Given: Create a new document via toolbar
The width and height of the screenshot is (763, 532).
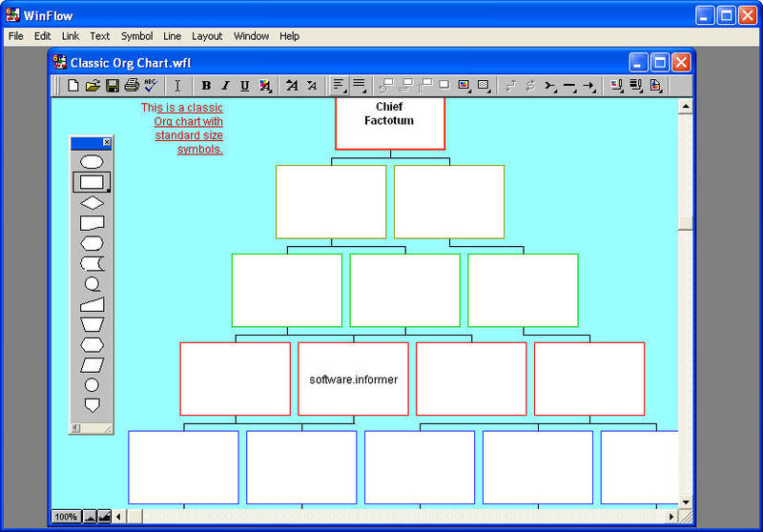Looking at the screenshot, I should [73, 86].
